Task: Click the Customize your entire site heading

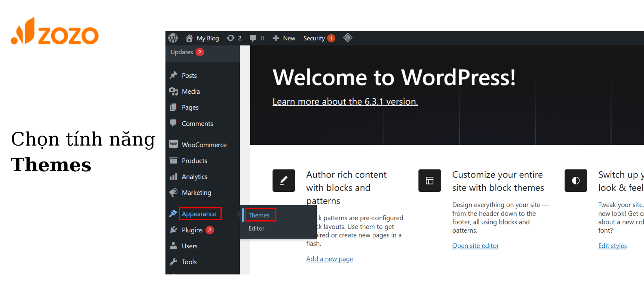Action: pyautogui.click(x=498, y=181)
